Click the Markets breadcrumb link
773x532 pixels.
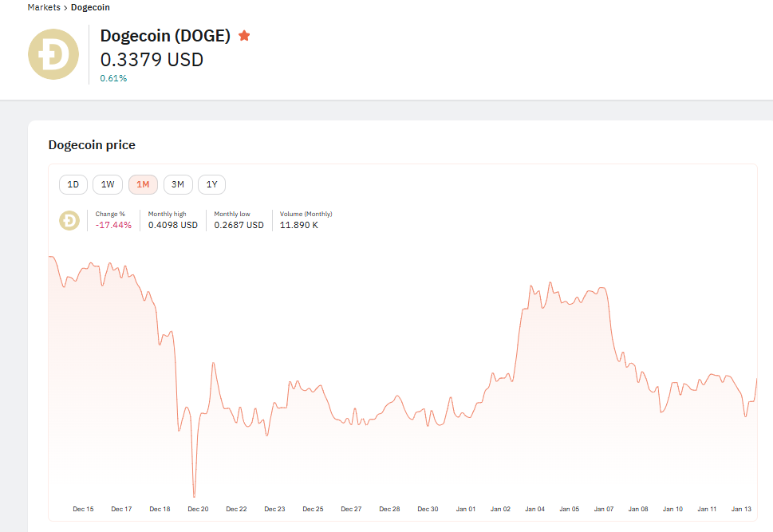[x=44, y=7]
